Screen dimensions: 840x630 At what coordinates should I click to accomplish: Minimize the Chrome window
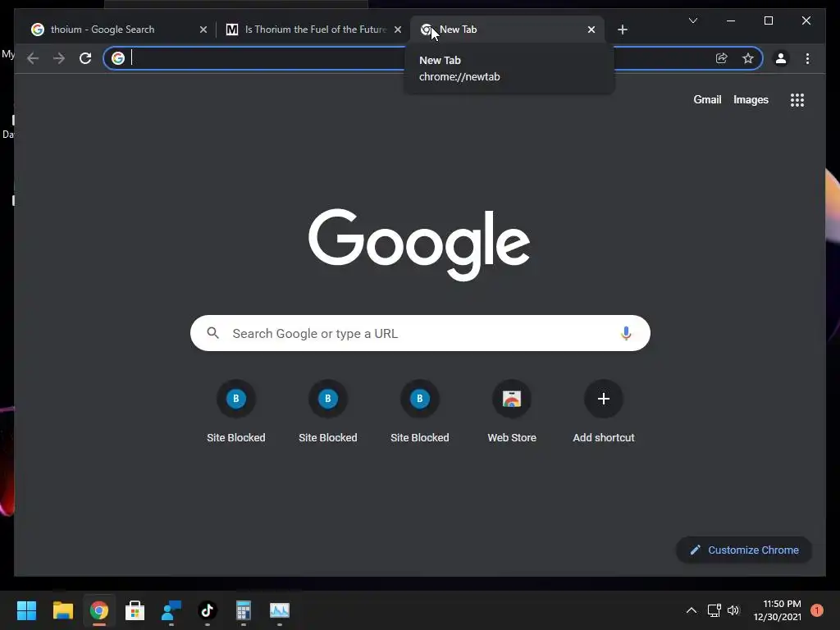(731, 21)
